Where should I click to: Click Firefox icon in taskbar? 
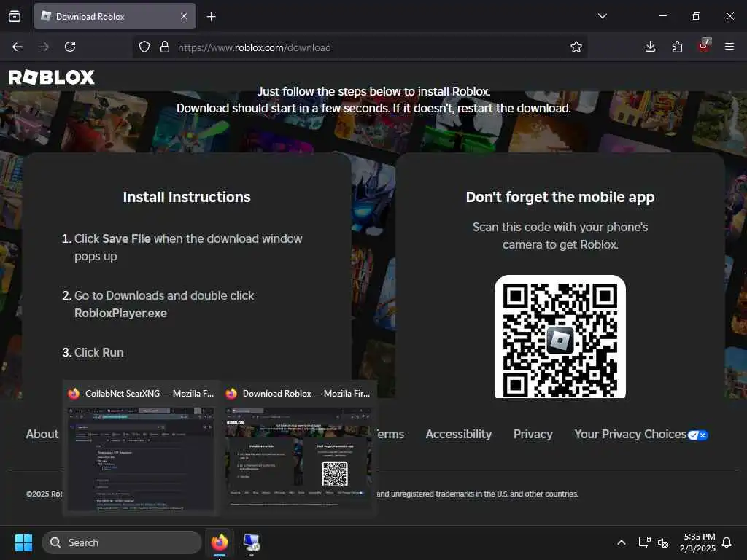tap(220, 542)
